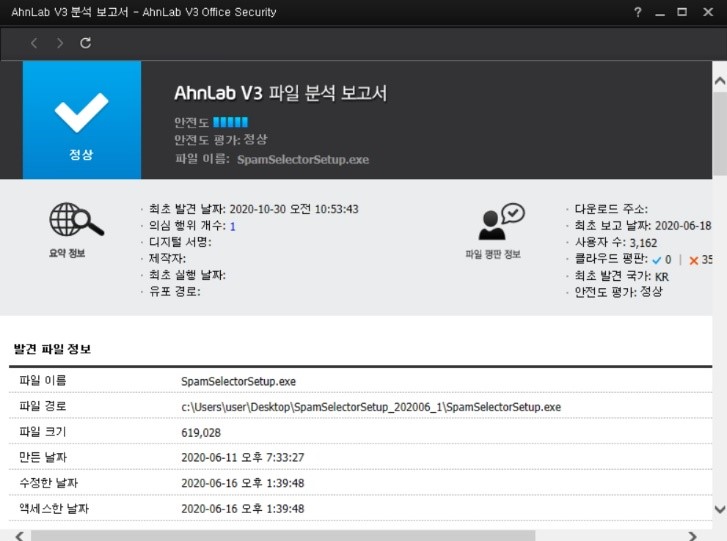Screen dimensions: 727x541
Task: Click the '유포 경로:' line
Action: click(175, 292)
